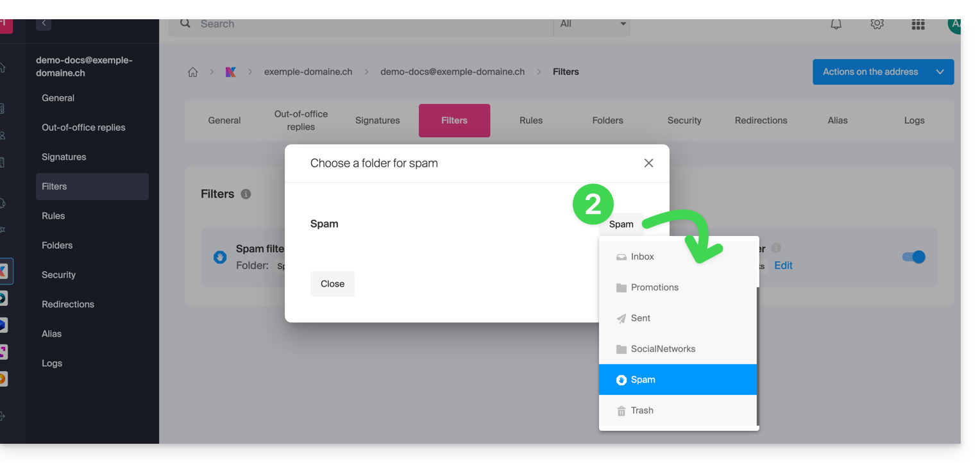Viewport: 980px width, 463px height.
Task: Switch to the Rules tab
Action: [531, 121]
